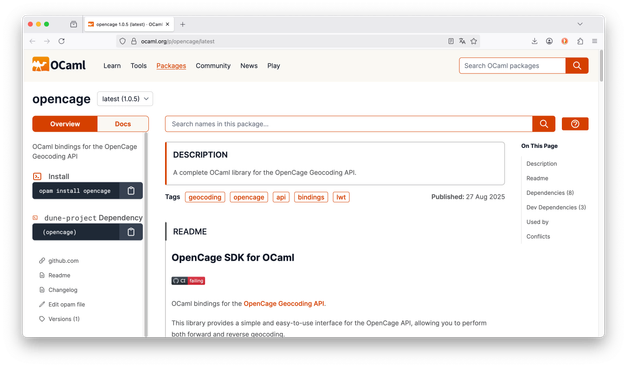Click the padlock site security icon
Image resolution: width=627 pixels, height=367 pixels.
(x=134, y=41)
